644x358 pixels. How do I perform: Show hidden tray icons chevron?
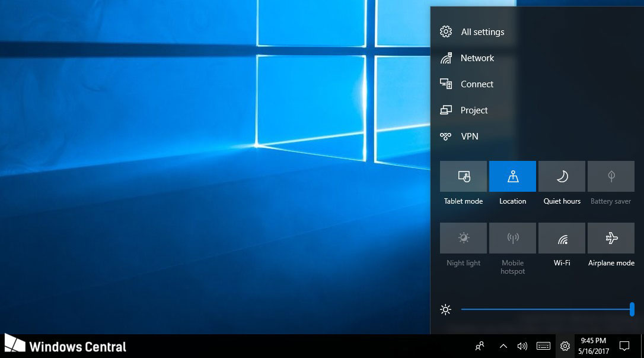click(503, 346)
